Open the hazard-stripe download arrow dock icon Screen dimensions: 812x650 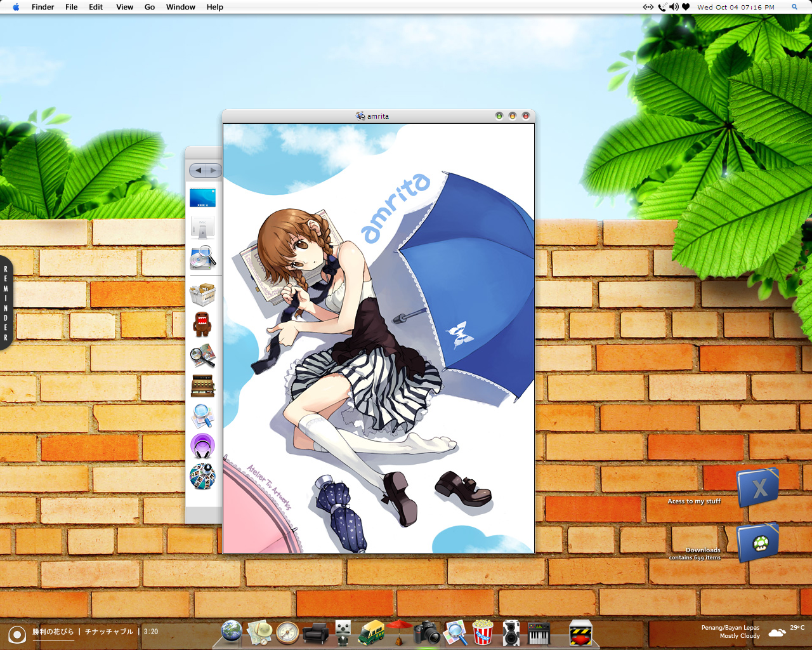coord(580,633)
